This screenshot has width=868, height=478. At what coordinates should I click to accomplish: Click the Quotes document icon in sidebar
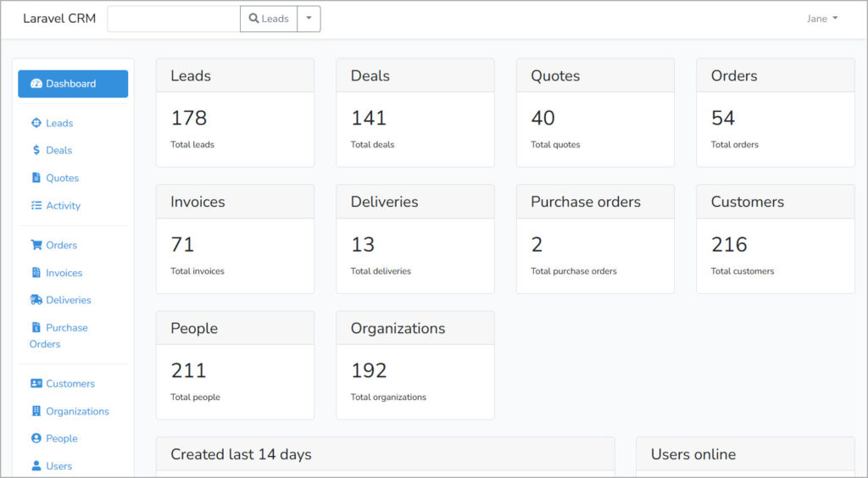[x=36, y=178]
